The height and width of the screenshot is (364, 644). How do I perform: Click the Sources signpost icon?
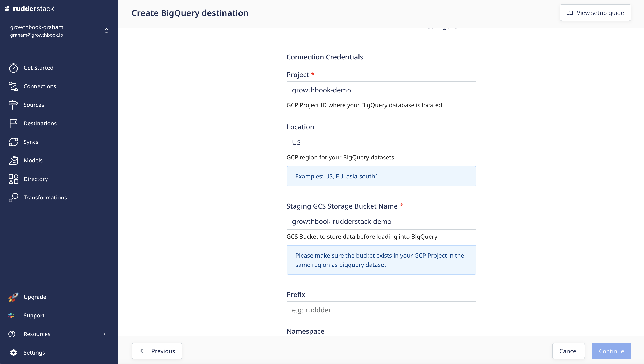13,105
